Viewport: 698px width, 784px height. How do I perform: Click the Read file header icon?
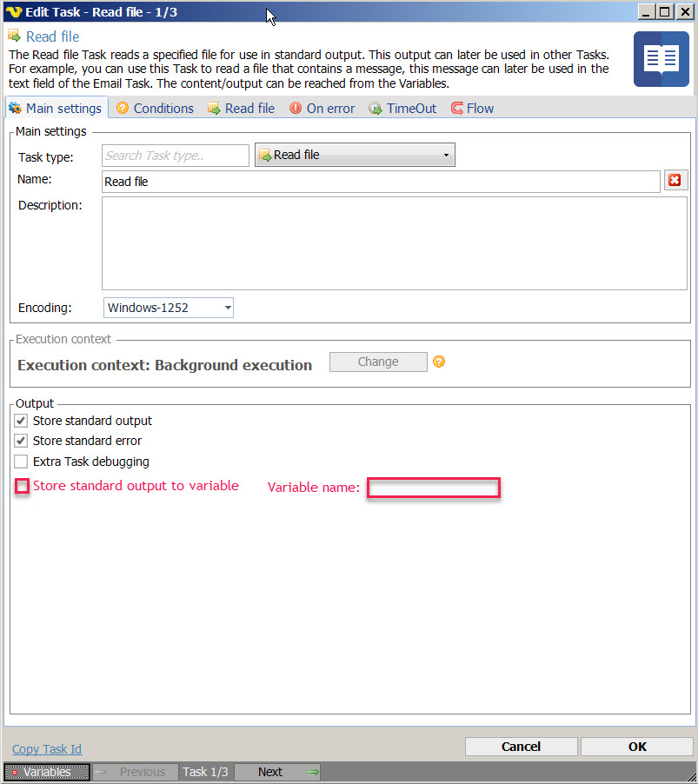[x=14, y=37]
